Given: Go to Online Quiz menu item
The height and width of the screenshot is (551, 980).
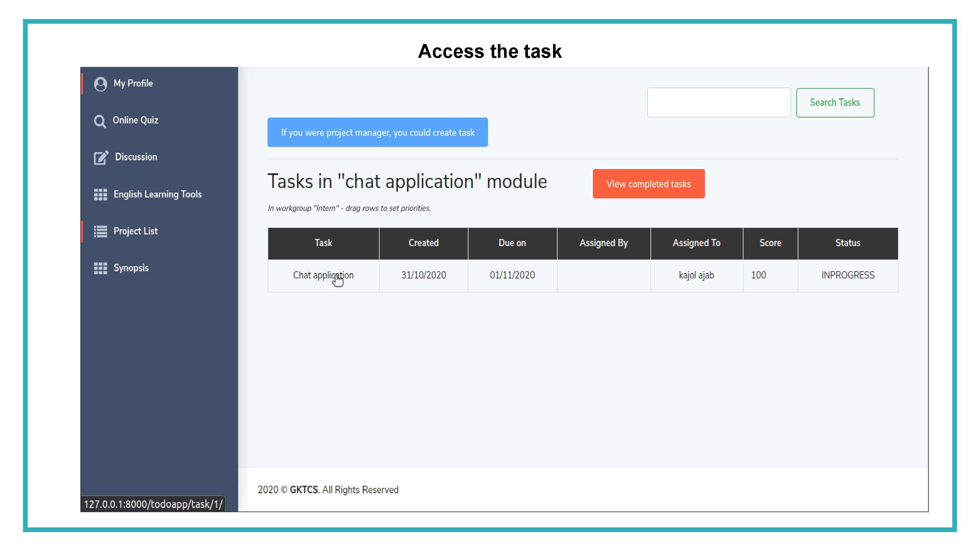Looking at the screenshot, I should pyautogui.click(x=136, y=120).
